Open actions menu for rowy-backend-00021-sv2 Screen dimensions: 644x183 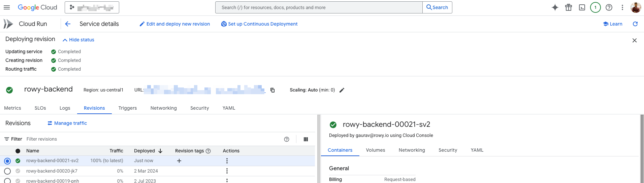(227, 161)
